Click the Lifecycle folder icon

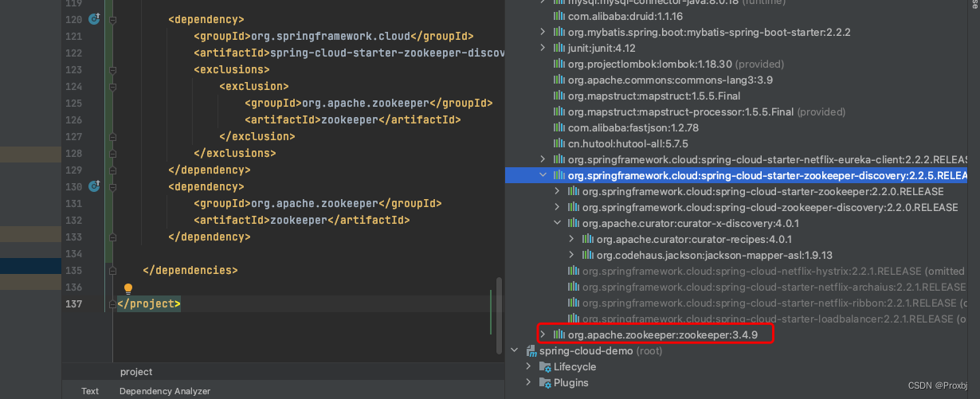pos(545,366)
